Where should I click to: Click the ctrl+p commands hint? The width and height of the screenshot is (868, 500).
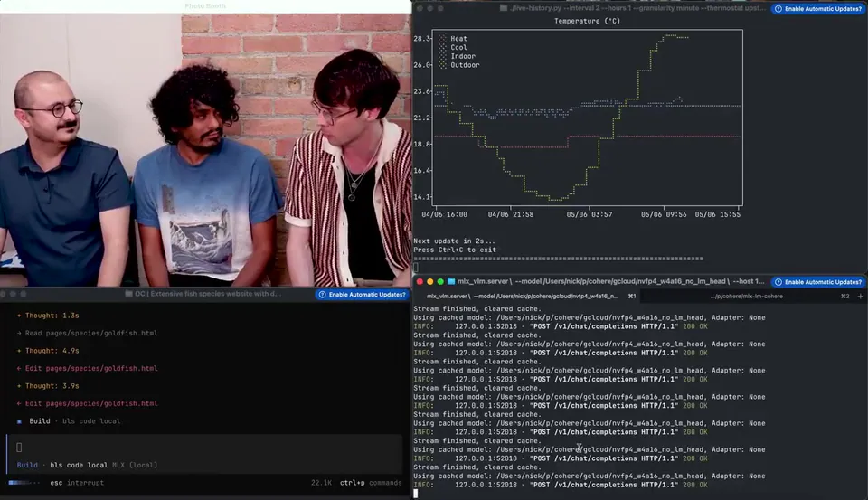pos(371,483)
